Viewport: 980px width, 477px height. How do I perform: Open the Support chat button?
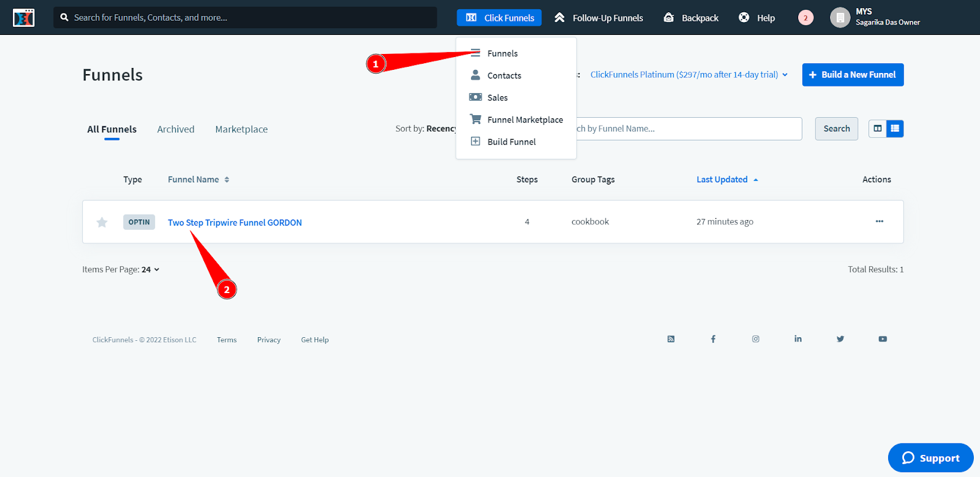(930, 458)
